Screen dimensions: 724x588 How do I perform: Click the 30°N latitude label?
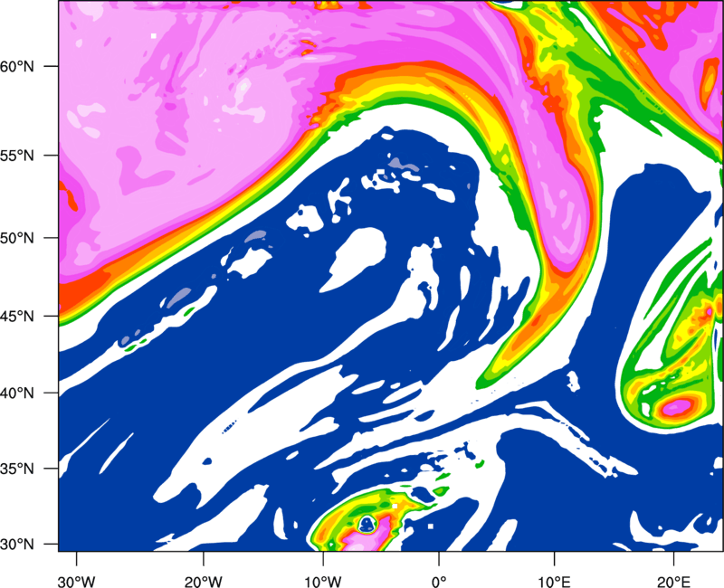pyautogui.click(x=17, y=545)
